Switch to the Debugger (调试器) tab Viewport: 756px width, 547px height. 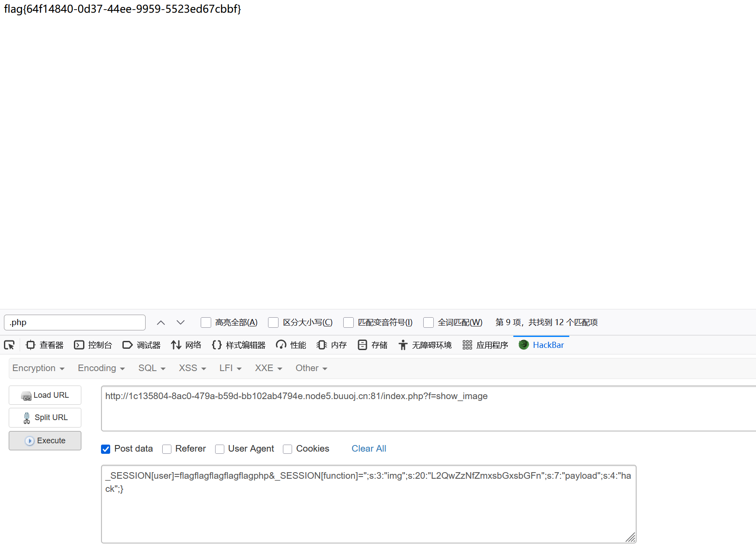coord(142,345)
